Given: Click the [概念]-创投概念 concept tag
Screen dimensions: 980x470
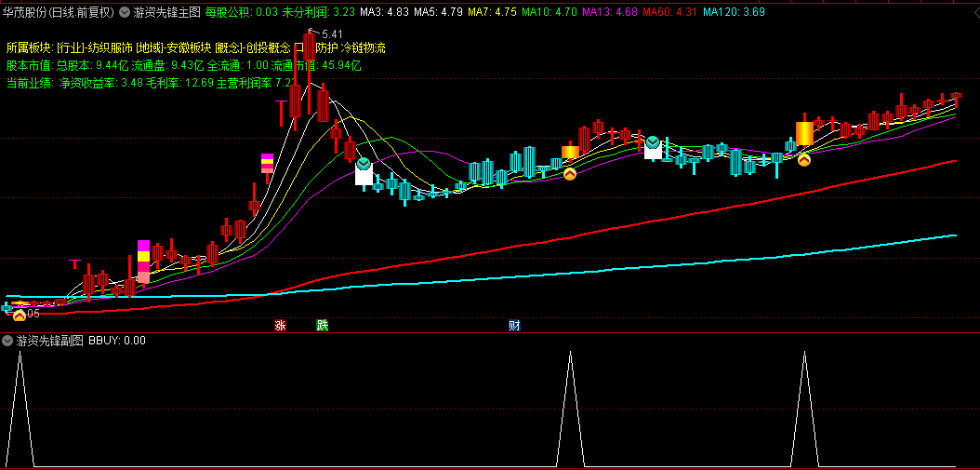Looking at the screenshot, I should coord(253,47).
